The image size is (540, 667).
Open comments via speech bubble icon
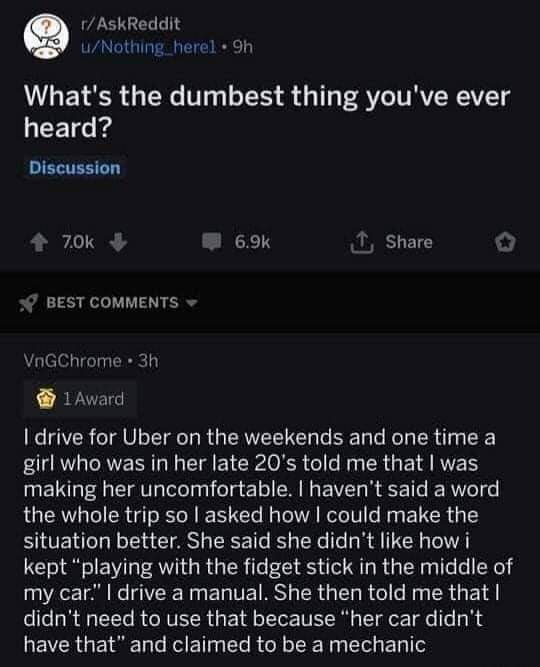[211, 242]
